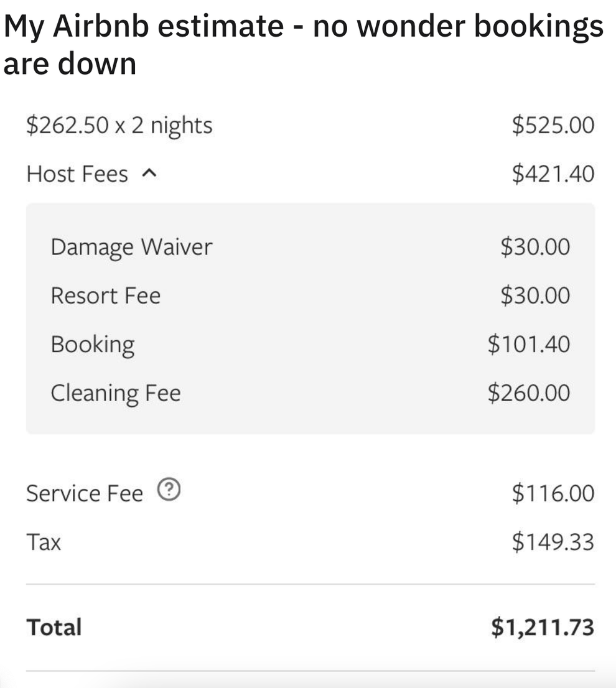Select the $262.50 x 2 nights line
Image resolution: width=616 pixels, height=688 pixels.
tap(119, 125)
